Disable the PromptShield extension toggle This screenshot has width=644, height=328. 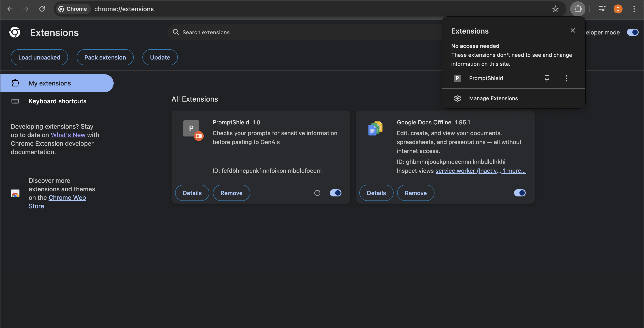pyautogui.click(x=335, y=193)
